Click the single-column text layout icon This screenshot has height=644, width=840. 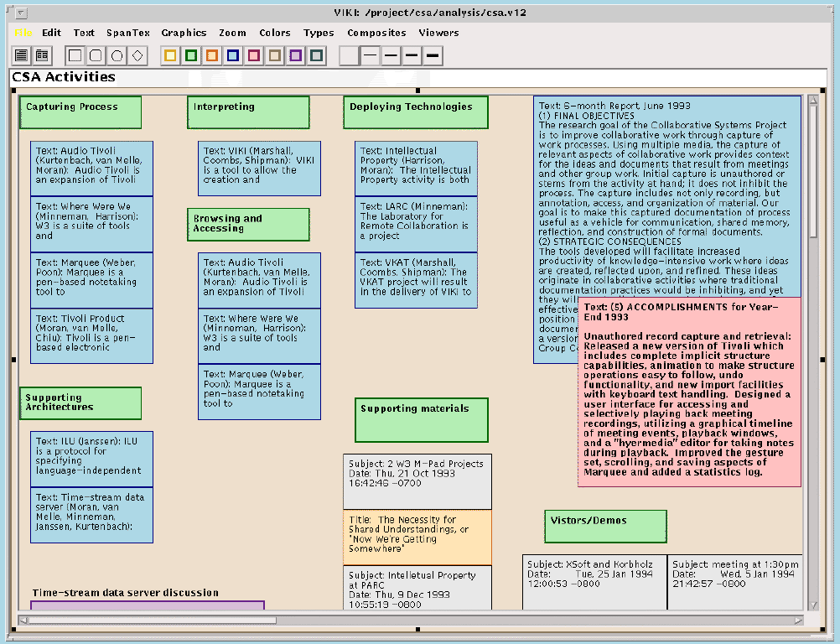pos(22,56)
